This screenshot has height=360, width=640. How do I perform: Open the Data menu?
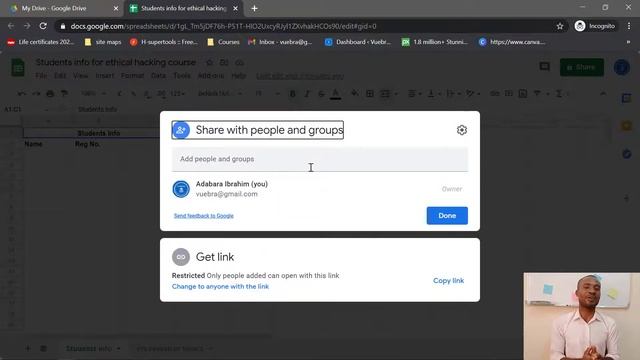(x=158, y=76)
